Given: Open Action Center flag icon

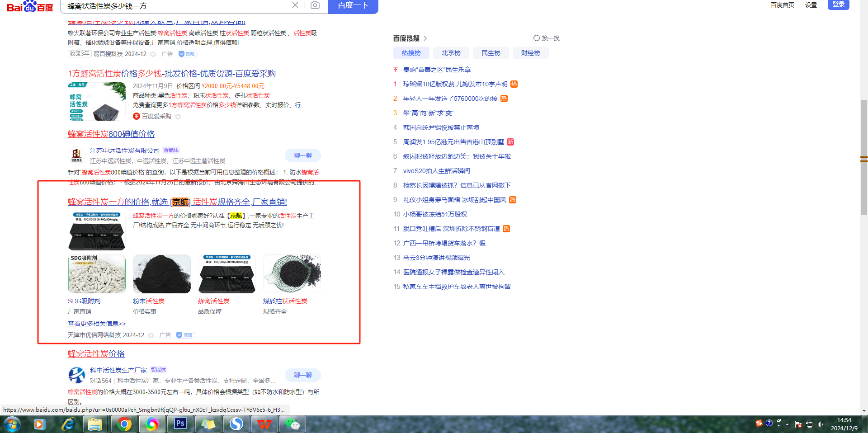Looking at the screenshot, I should tap(798, 424).
